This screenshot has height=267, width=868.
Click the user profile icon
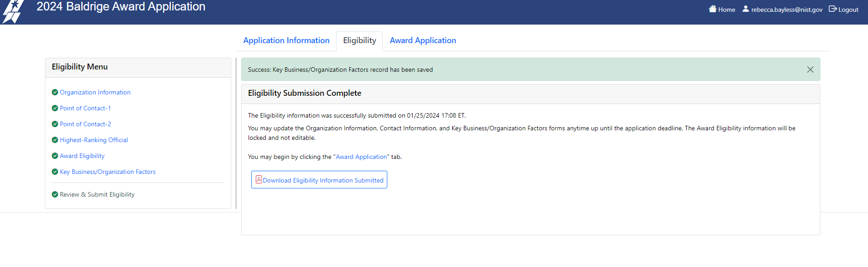(746, 9)
